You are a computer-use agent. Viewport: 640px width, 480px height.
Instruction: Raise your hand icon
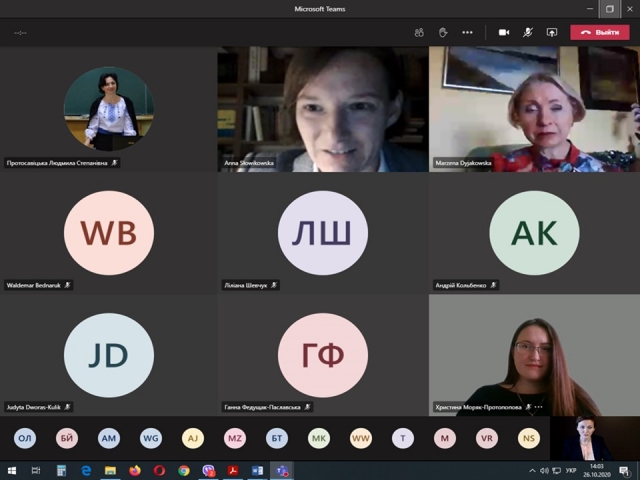point(443,32)
